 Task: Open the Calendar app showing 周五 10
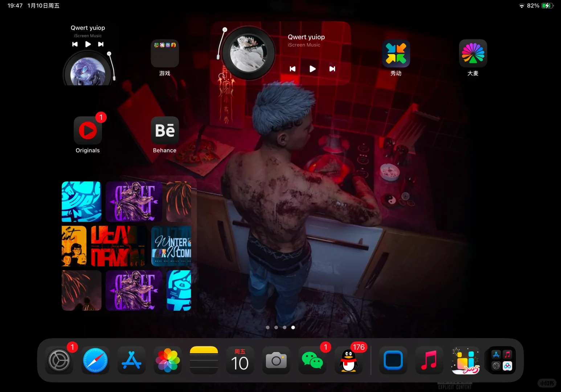240,360
